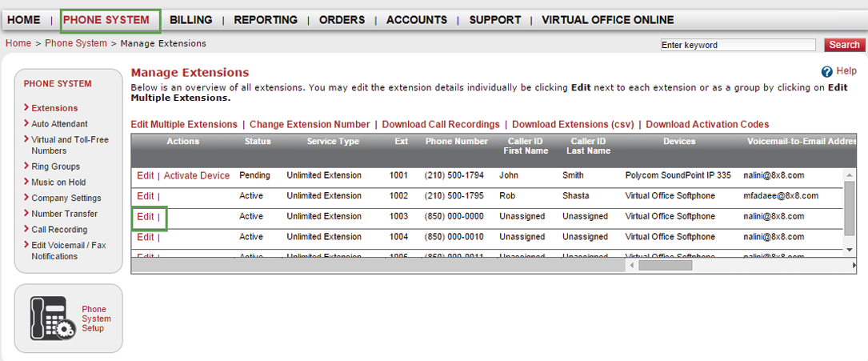Open Extensions in the Phone System sidebar
868x361 pixels.
pyautogui.click(x=54, y=108)
